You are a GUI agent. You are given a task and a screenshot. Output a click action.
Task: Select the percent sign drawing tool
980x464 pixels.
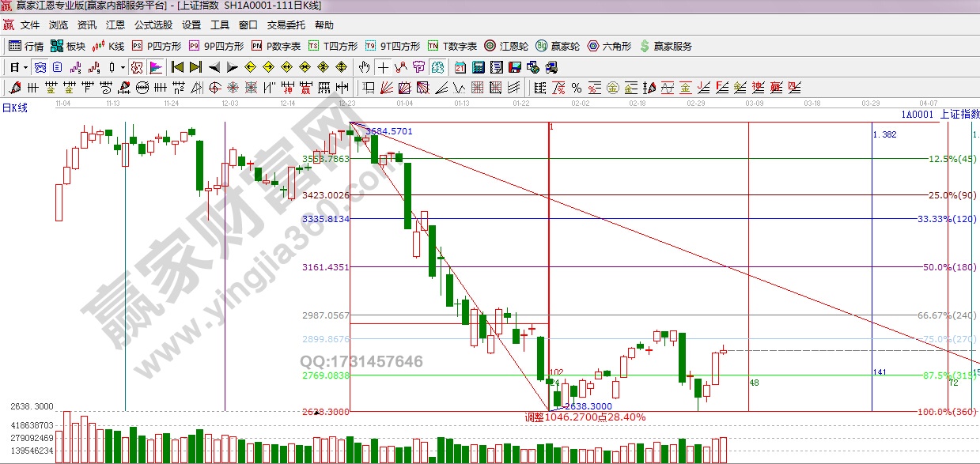[x=577, y=87]
